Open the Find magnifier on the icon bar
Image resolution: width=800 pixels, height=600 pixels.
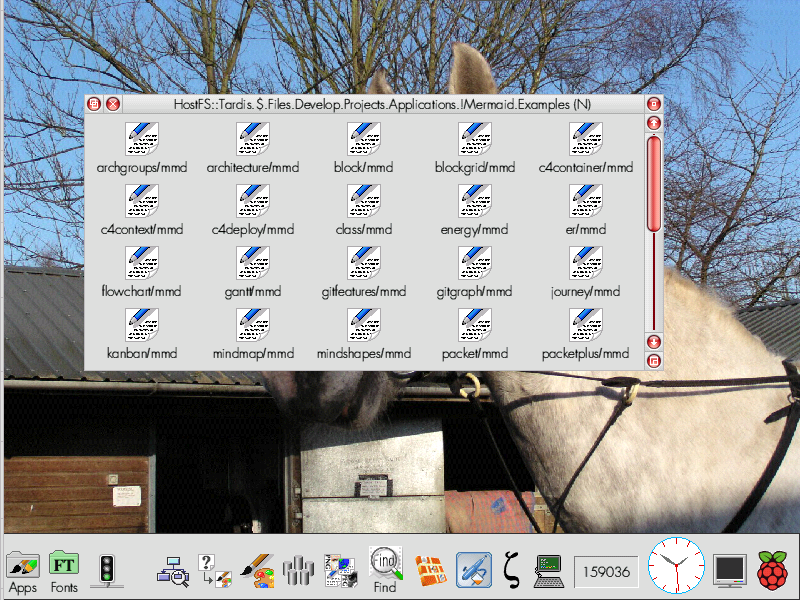tap(385, 570)
